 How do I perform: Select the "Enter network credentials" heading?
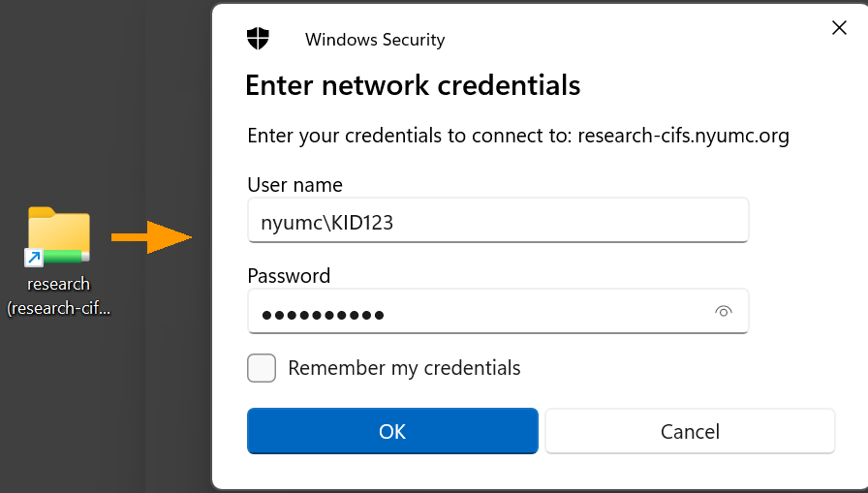click(x=413, y=85)
